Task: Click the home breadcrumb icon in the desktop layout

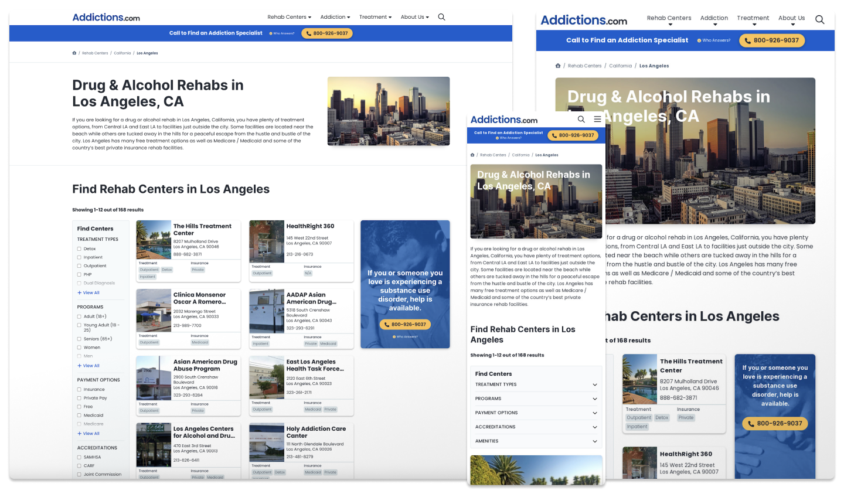Action: click(74, 53)
